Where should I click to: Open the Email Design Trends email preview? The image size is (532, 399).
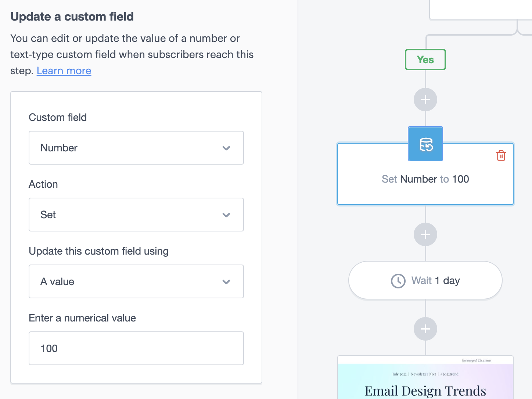(425, 382)
